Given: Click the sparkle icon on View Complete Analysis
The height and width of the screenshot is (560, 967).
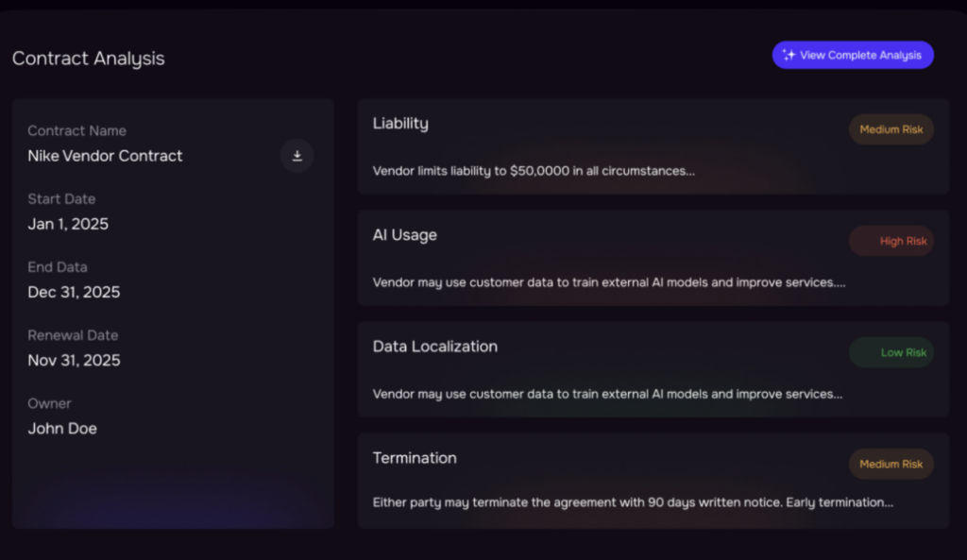Looking at the screenshot, I should pyautogui.click(x=789, y=55).
